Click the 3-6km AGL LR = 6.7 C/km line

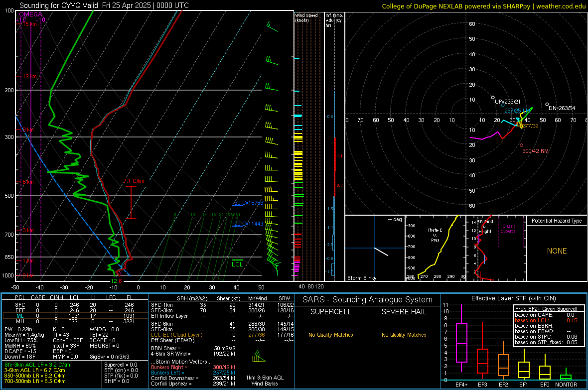tap(34, 370)
